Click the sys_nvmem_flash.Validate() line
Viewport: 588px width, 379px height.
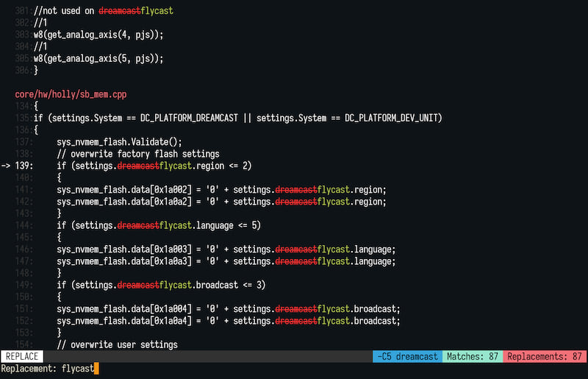(119, 142)
